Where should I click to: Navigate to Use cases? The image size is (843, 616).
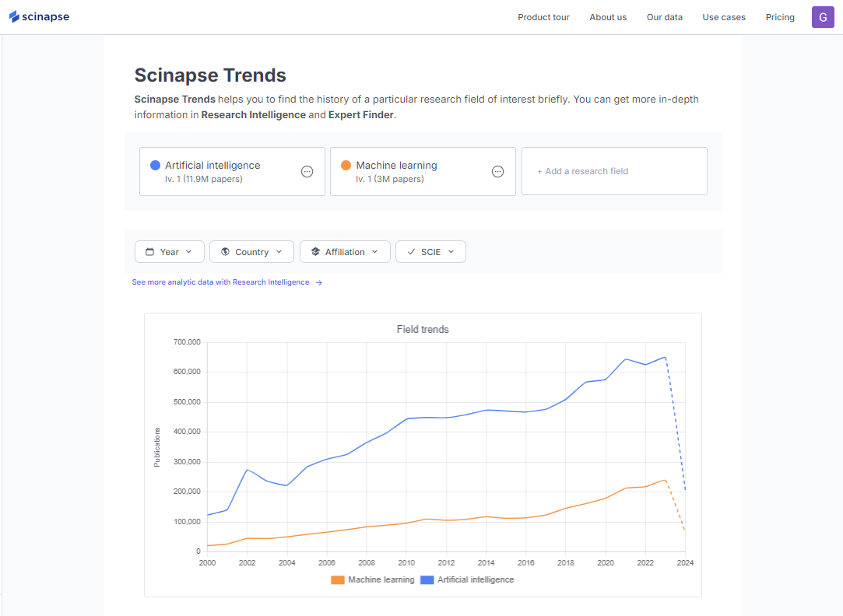tap(724, 17)
